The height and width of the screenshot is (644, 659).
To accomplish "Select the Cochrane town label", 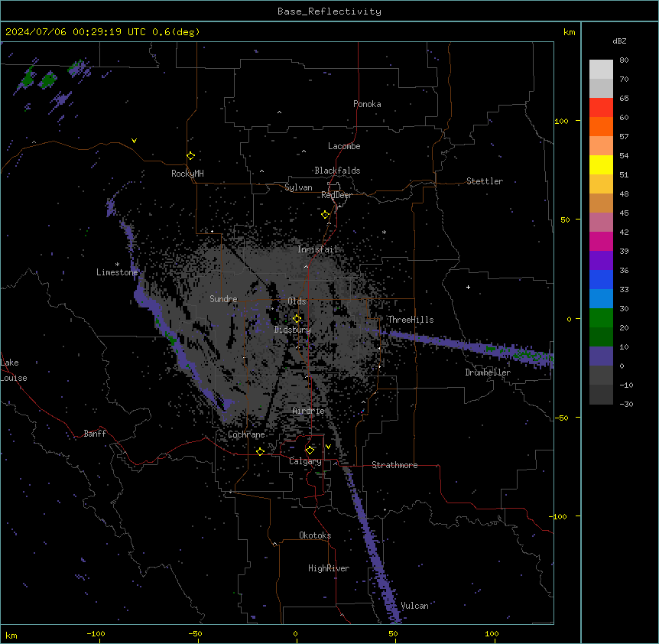I will pyautogui.click(x=246, y=434).
